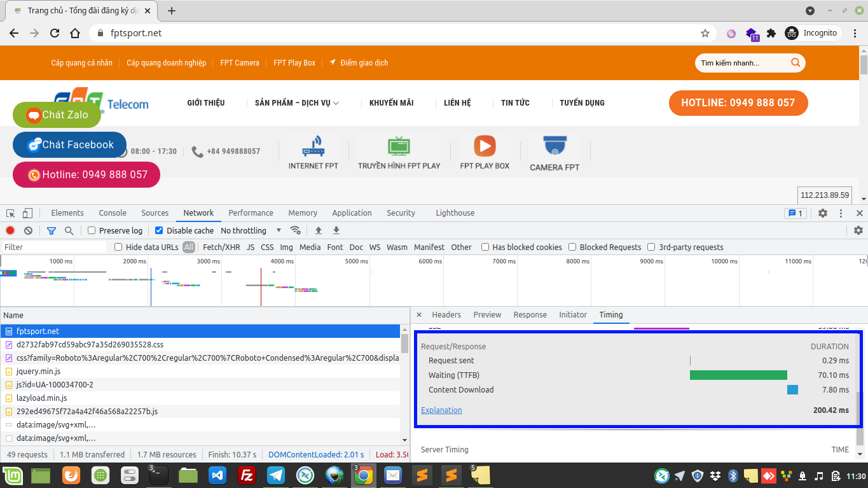Open Telegram from the taskbar
Screen dimensions: 868x488
click(276, 475)
